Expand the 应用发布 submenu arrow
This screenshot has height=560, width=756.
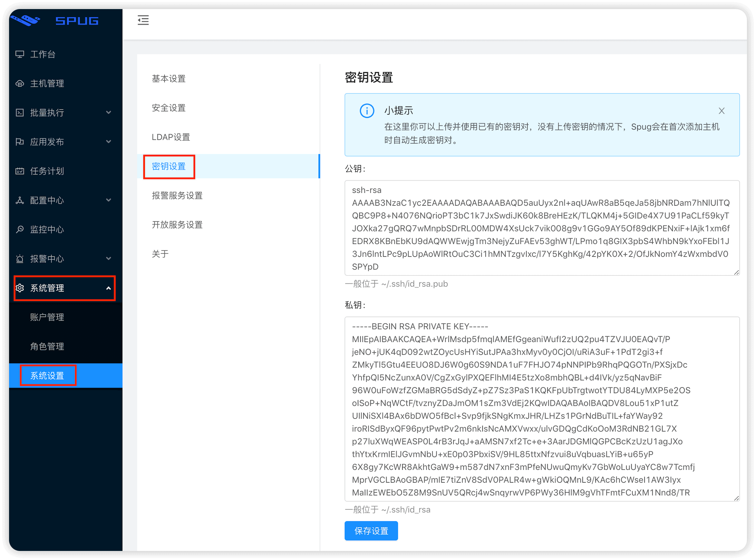[108, 142]
